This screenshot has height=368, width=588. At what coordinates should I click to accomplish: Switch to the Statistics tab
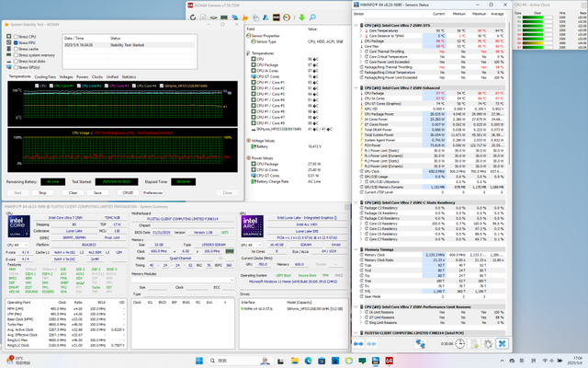[x=129, y=76]
